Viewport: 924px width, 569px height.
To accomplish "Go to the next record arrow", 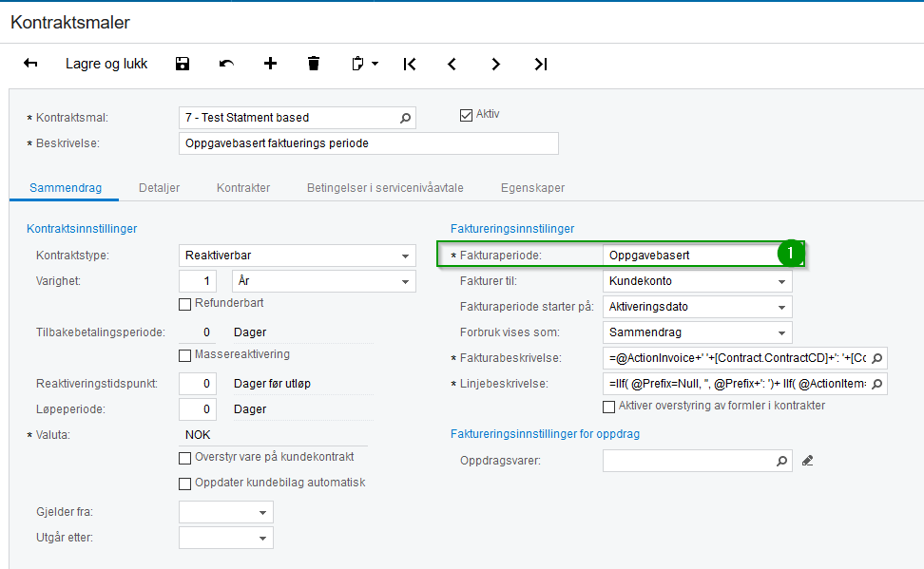I will coord(496,64).
